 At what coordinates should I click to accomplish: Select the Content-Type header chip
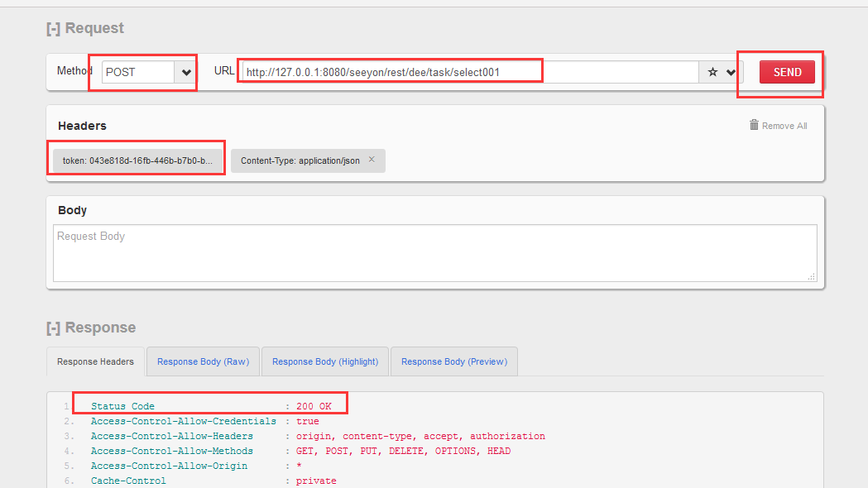(300, 160)
